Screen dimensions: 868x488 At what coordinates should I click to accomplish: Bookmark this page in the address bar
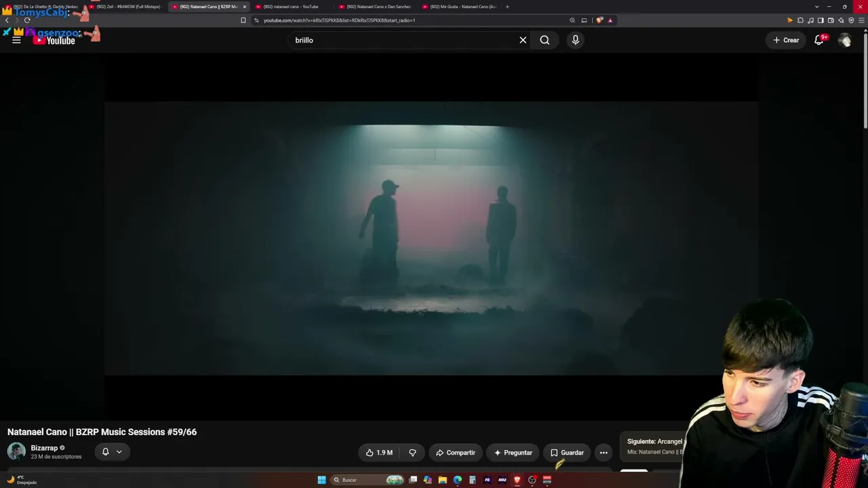tap(243, 20)
